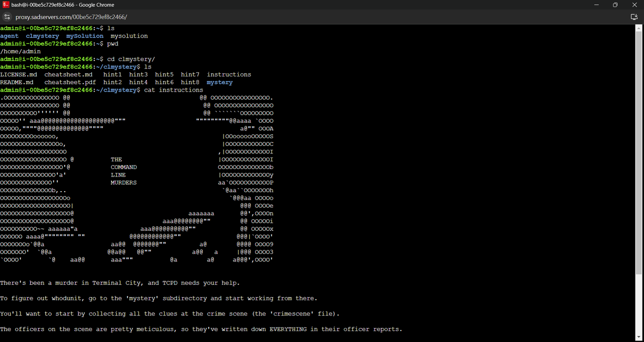The width and height of the screenshot is (644, 342).
Task: Click the 'cheatsheet.pdf' file name
Action: pyautogui.click(x=70, y=82)
